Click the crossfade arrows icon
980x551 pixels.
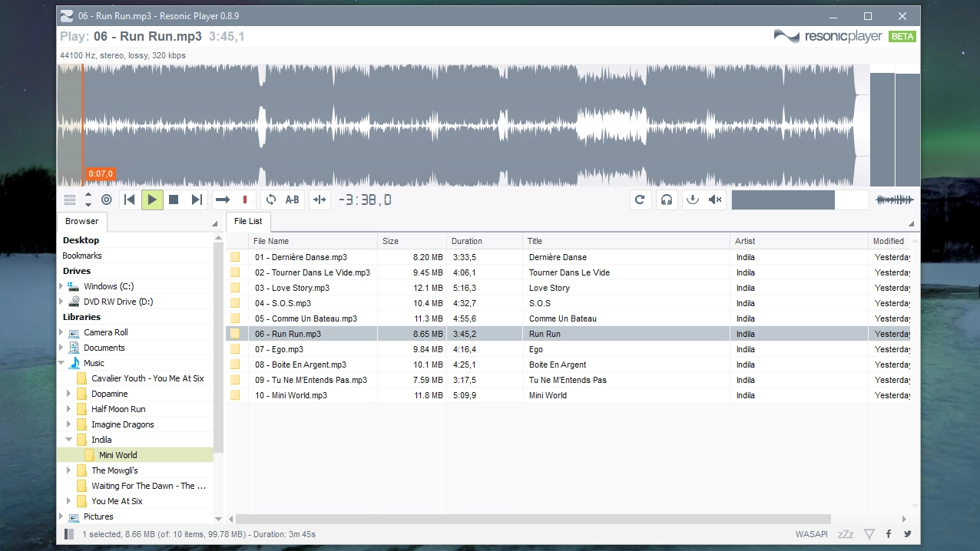(x=319, y=200)
